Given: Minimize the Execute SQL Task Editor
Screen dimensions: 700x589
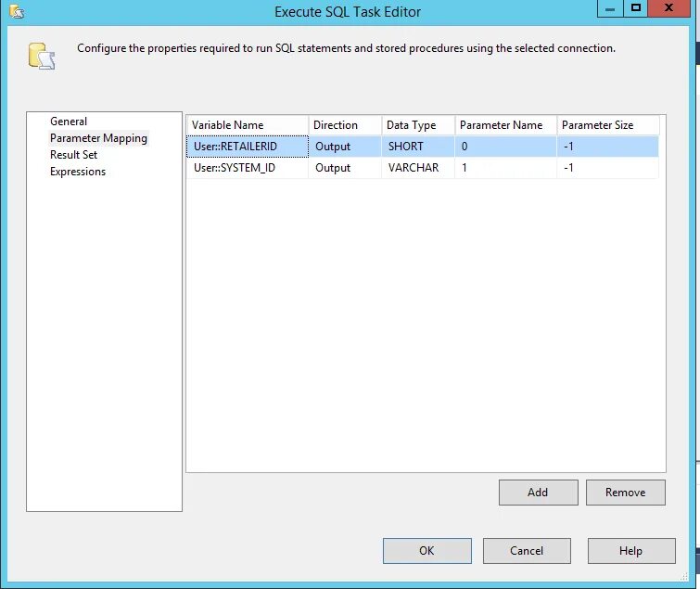Looking at the screenshot, I should pyautogui.click(x=610, y=9).
